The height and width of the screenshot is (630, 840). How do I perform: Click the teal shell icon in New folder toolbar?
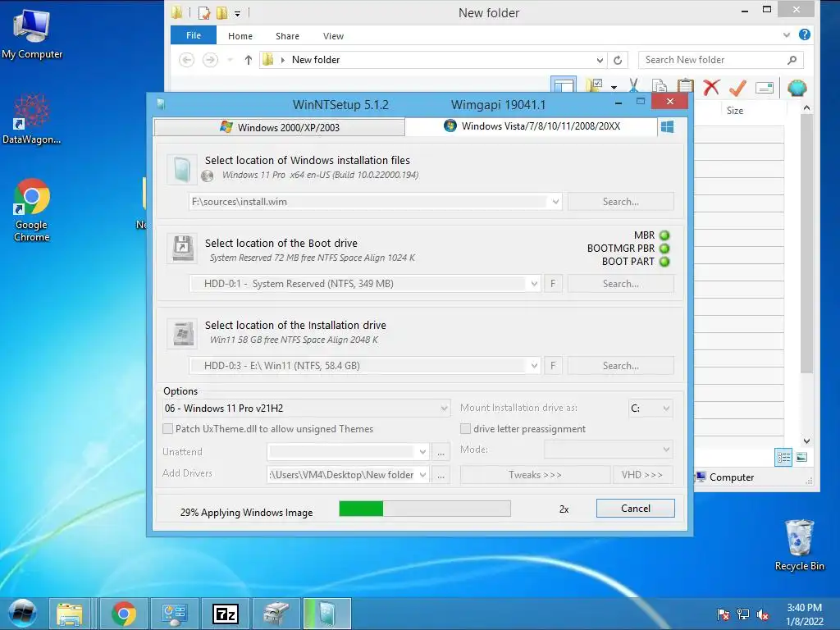[x=797, y=87]
